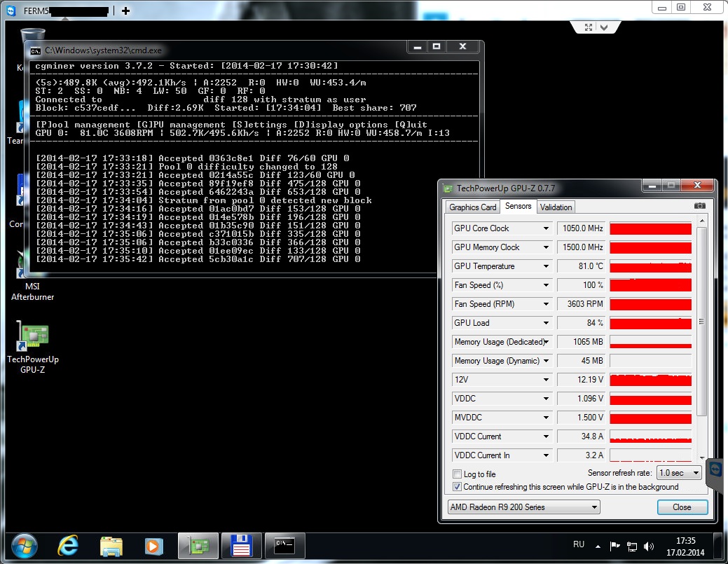The height and width of the screenshot is (564, 728).
Task: Open VDDC Current In sensor dropdown
Action: pos(546,455)
